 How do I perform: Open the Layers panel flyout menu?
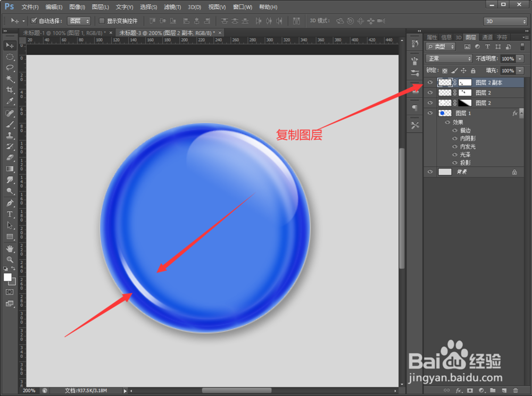pos(525,37)
